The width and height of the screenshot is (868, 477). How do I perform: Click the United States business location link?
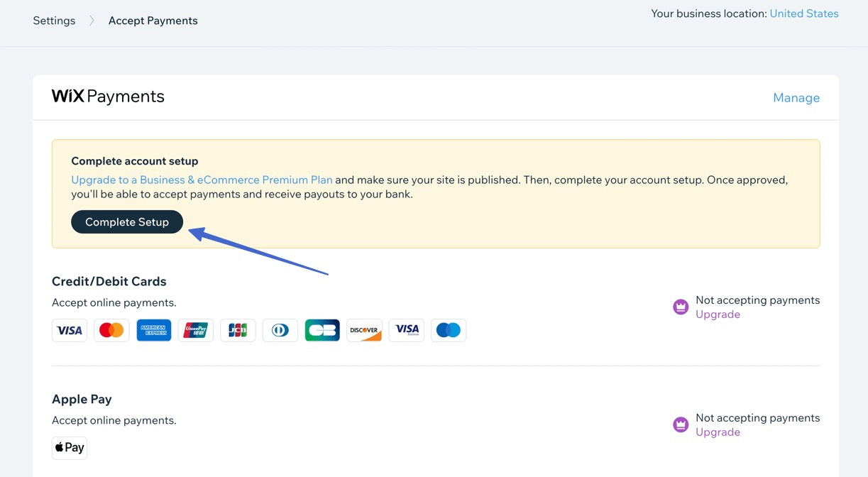tap(803, 13)
